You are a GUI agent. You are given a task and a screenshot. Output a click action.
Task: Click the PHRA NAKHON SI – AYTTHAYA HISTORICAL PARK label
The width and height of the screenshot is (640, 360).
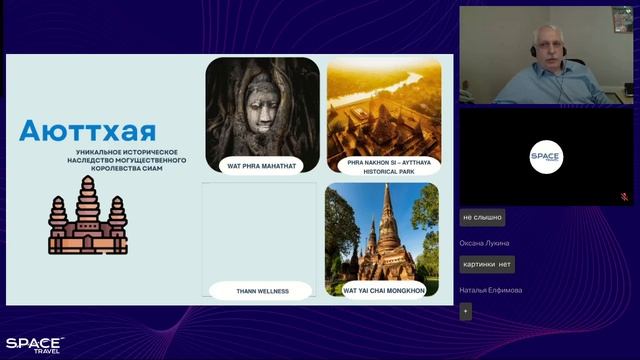click(389, 167)
